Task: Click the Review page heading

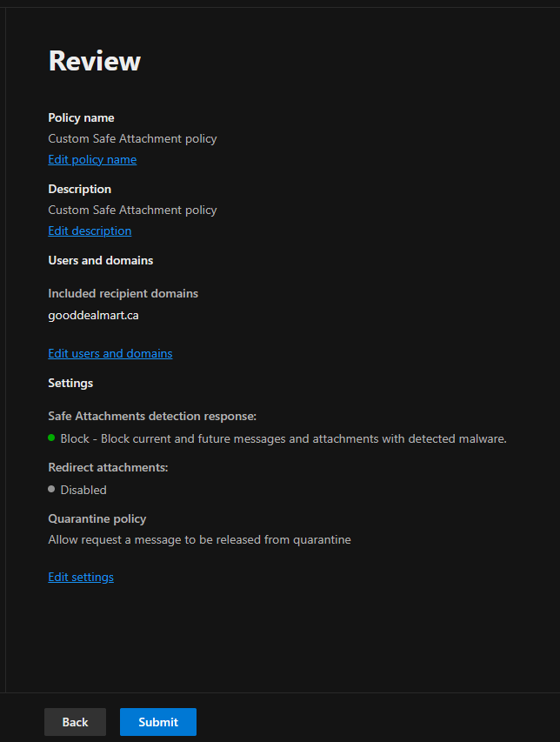Action: [95, 61]
